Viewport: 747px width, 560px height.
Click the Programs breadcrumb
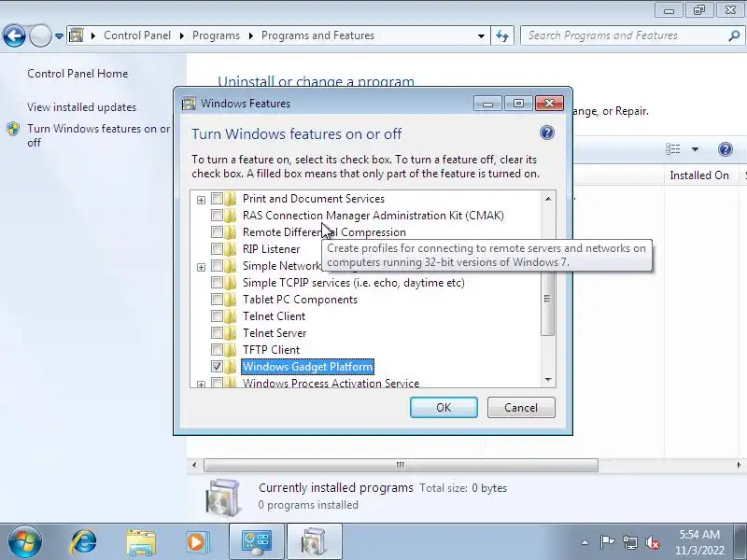pyautogui.click(x=216, y=35)
